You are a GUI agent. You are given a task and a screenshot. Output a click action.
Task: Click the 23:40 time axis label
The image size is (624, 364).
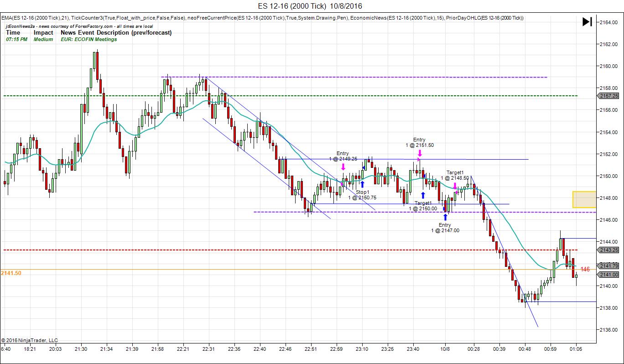tap(413, 349)
